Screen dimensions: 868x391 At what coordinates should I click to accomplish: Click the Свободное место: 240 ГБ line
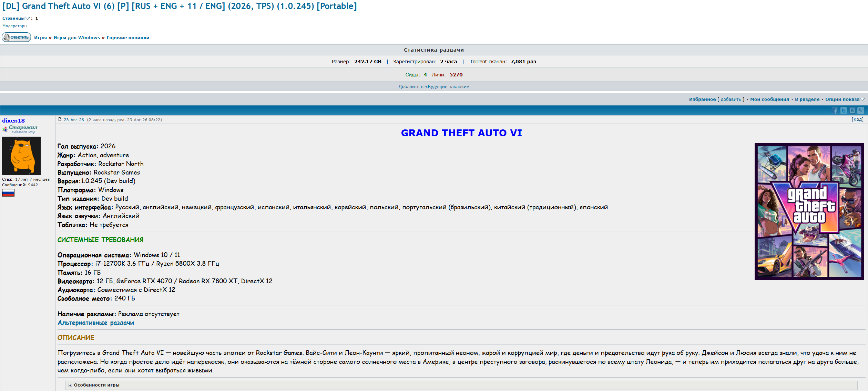click(x=96, y=298)
